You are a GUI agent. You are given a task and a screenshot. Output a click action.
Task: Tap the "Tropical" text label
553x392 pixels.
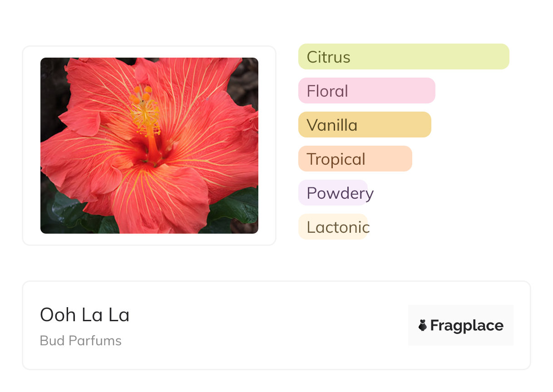(x=336, y=159)
